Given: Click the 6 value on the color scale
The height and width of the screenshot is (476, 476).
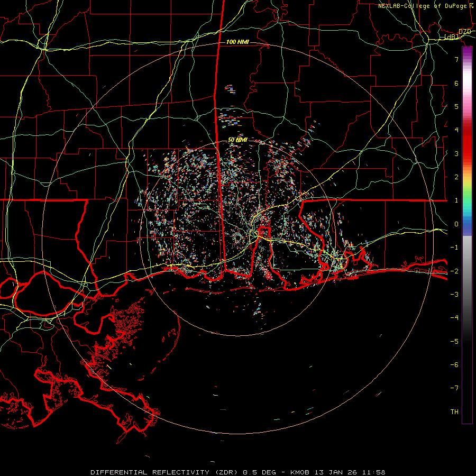Looking at the screenshot, I should 456,83.
